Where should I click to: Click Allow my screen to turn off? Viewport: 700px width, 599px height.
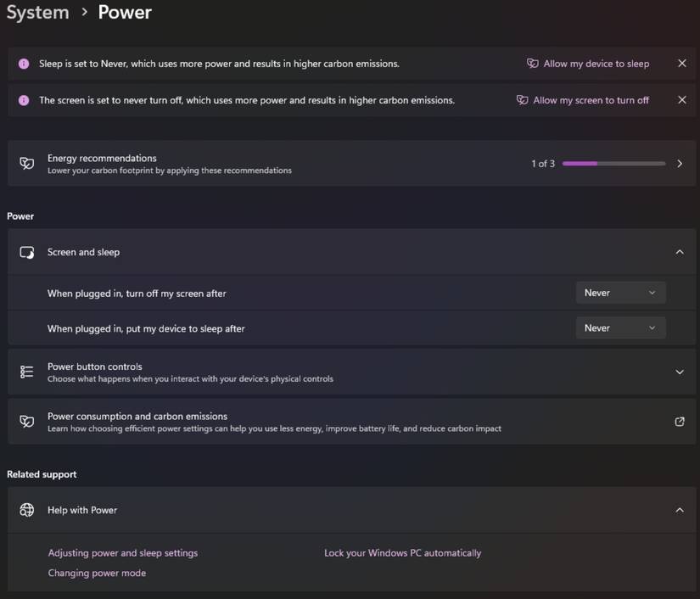[583, 100]
